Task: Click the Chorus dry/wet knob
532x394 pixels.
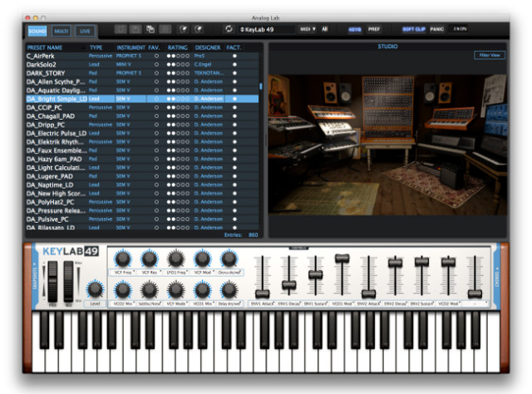Action: tap(229, 259)
